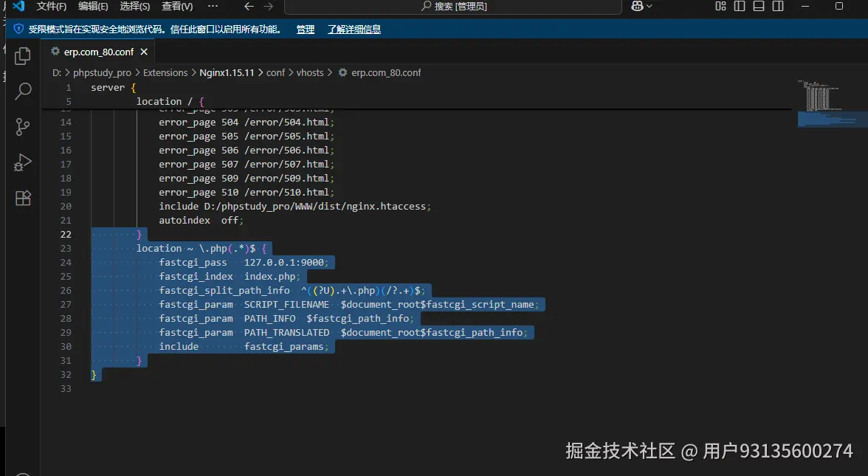The image size is (868, 476).
Task: Open the Run and Debug view
Action: pyautogui.click(x=23, y=162)
